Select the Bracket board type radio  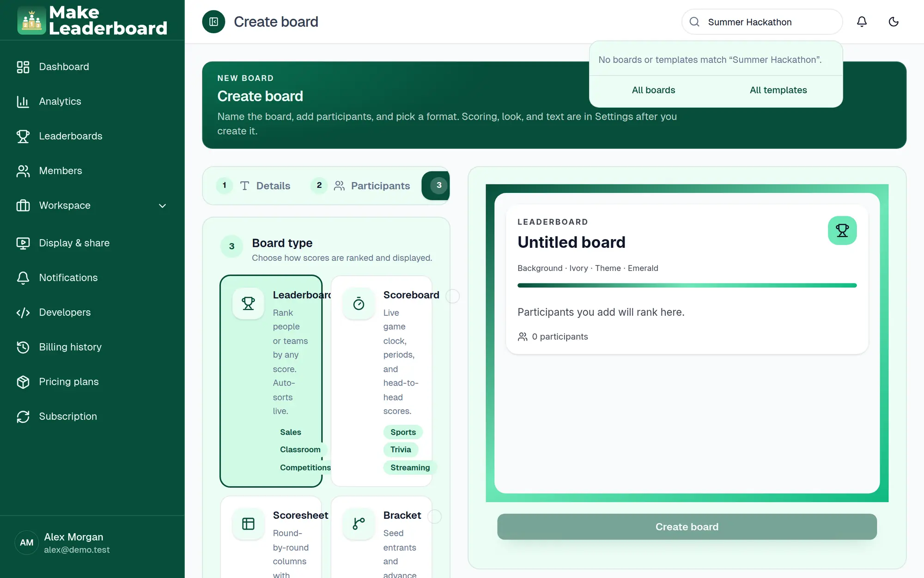435,517
